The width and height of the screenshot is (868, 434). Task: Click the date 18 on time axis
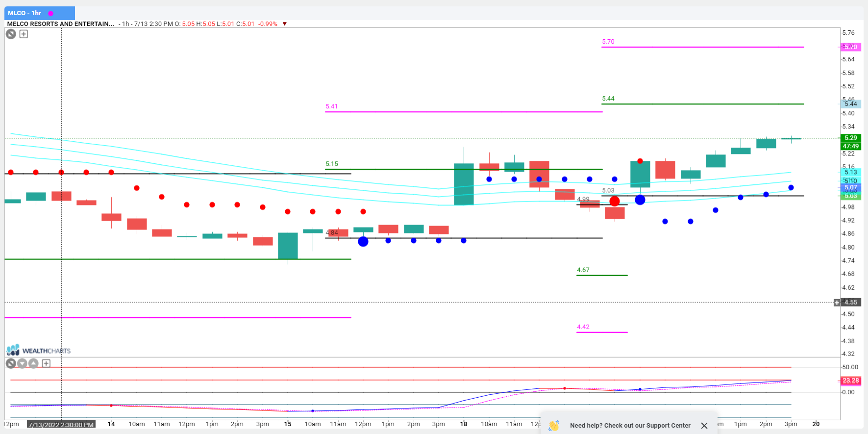(464, 424)
